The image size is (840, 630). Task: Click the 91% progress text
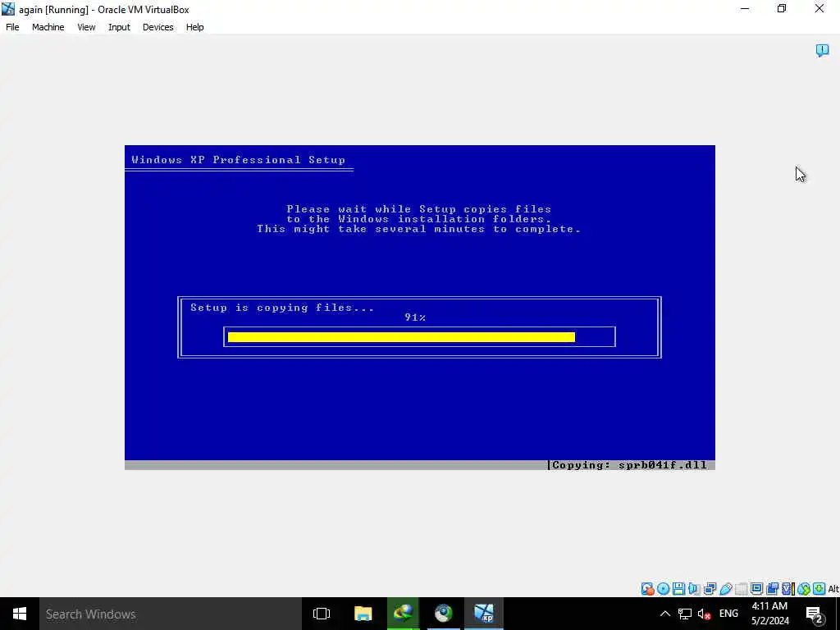[415, 317]
